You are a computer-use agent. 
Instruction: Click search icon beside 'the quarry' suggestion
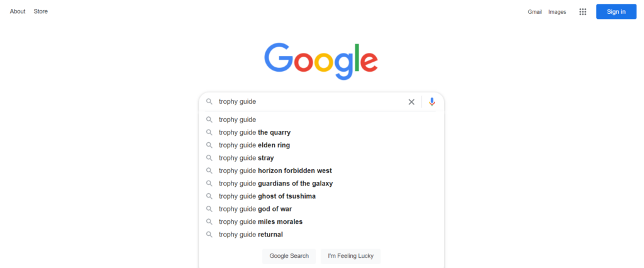point(209,133)
